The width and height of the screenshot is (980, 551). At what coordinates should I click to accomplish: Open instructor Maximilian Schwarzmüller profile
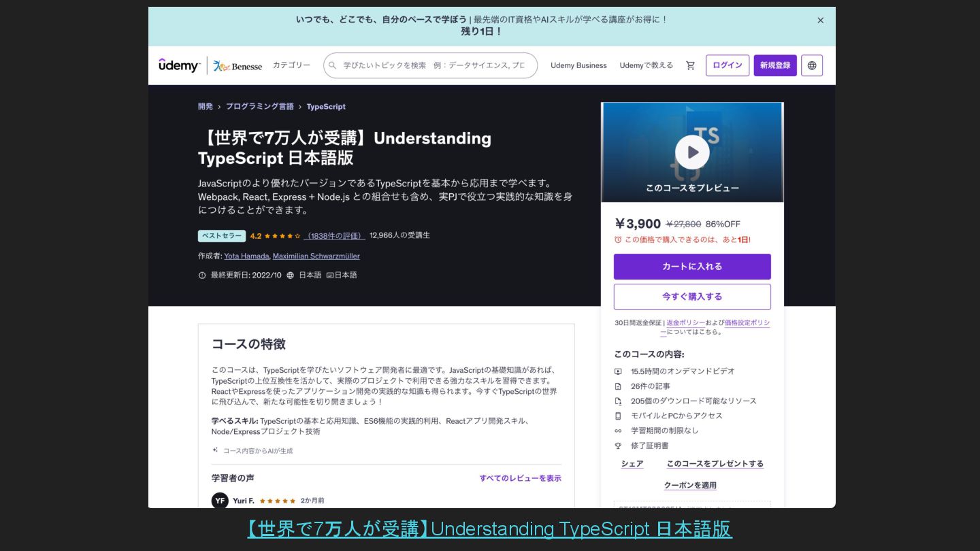316,256
